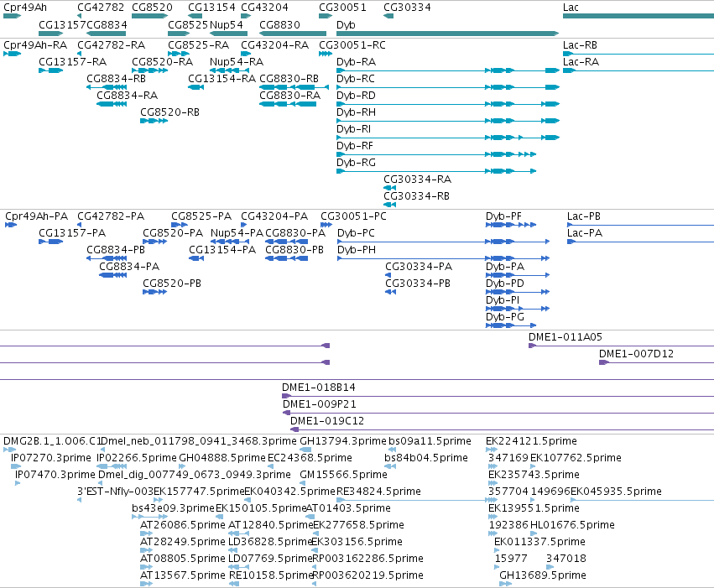Viewport: 714px width, 588px height.
Task: Click the Dyb-RA transcript label
Action: tap(356, 62)
